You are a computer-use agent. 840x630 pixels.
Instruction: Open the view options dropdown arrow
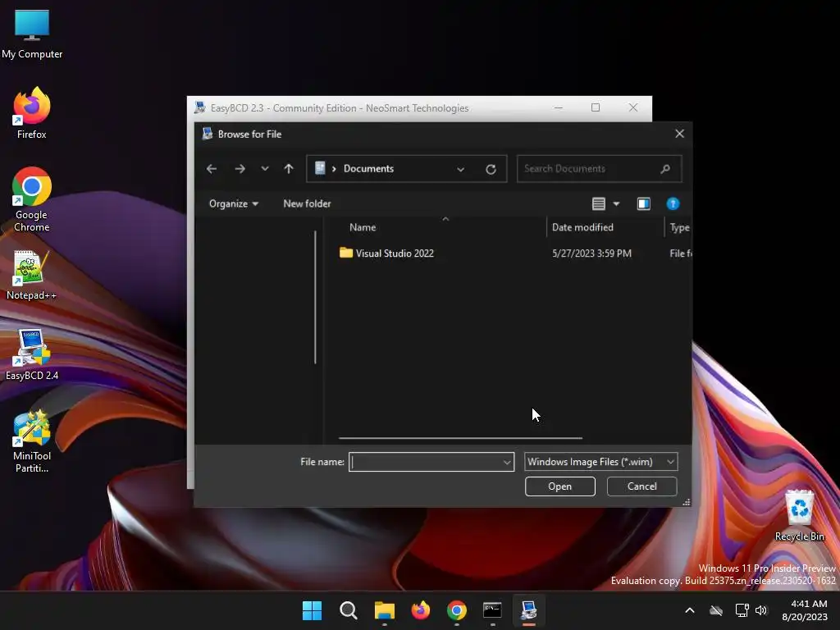point(617,203)
